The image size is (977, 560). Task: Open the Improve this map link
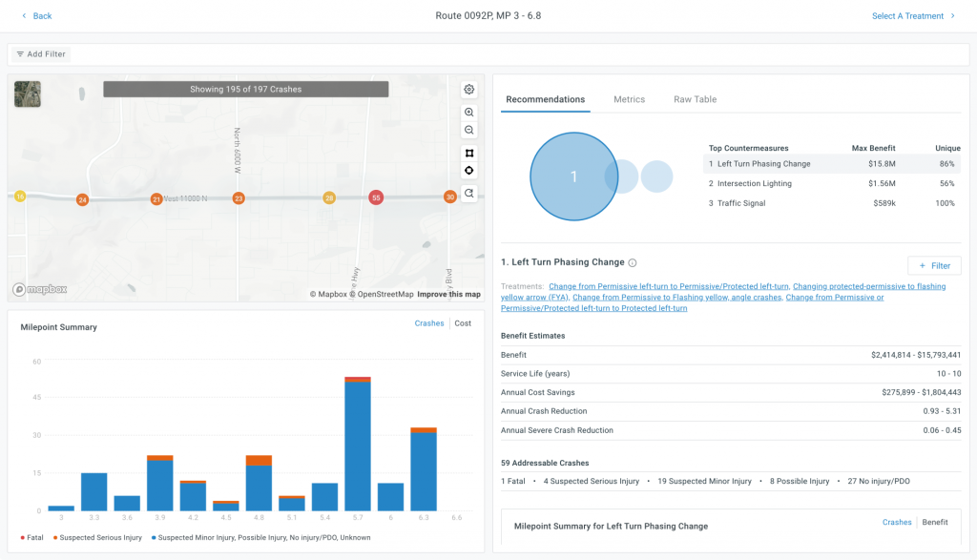coord(448,294)
